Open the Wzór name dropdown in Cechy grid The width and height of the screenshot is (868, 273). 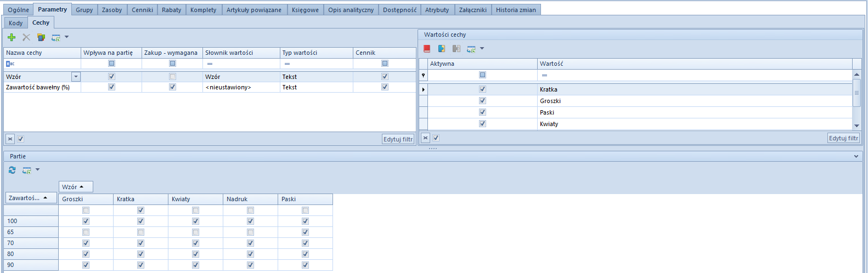coord(76,77)
